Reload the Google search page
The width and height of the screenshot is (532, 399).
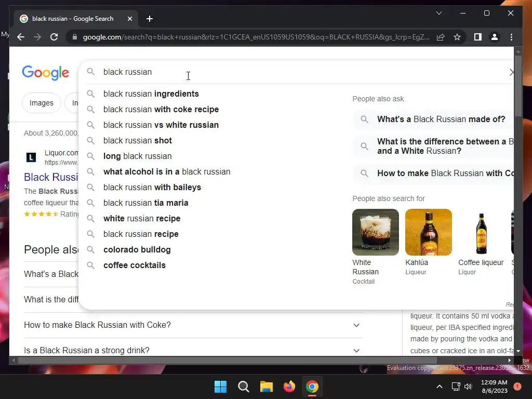[54, 37]
